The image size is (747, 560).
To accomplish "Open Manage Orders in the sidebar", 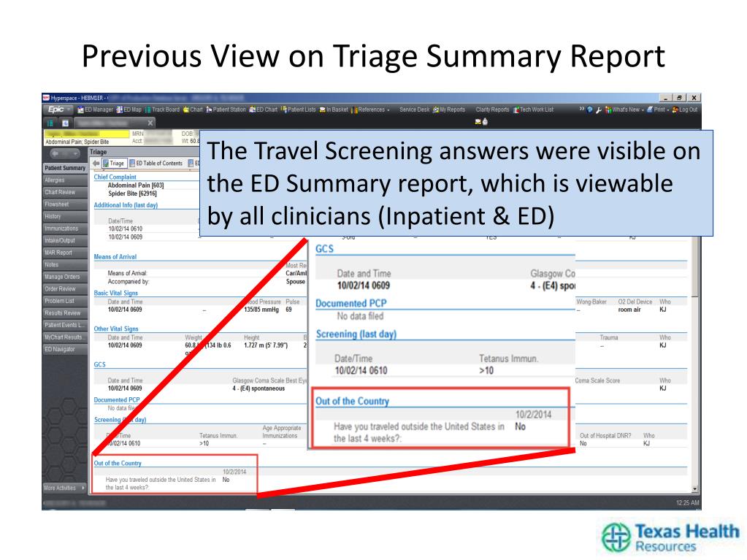I will click(65, 277).
